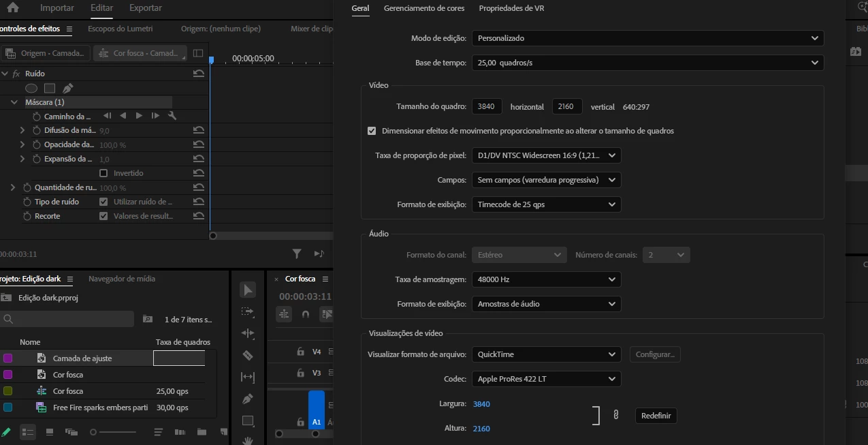Expand the Quantidade de ruído property
This screenshot has height=445, width=868.
coord(13,187)
